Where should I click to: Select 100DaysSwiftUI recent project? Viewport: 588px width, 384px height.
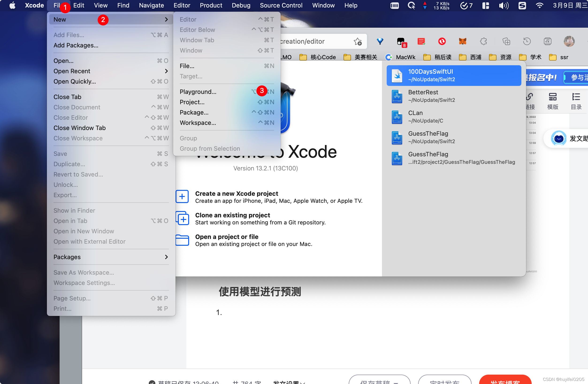click(x=454, y=75)
